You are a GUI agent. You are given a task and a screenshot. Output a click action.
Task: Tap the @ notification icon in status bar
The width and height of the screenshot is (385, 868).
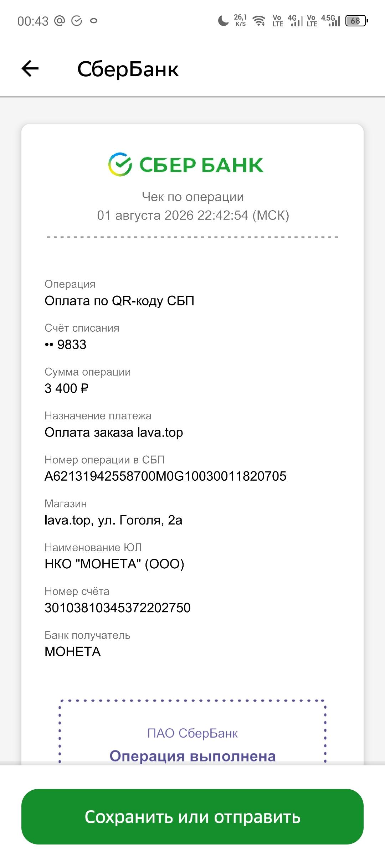click(59, 21)
